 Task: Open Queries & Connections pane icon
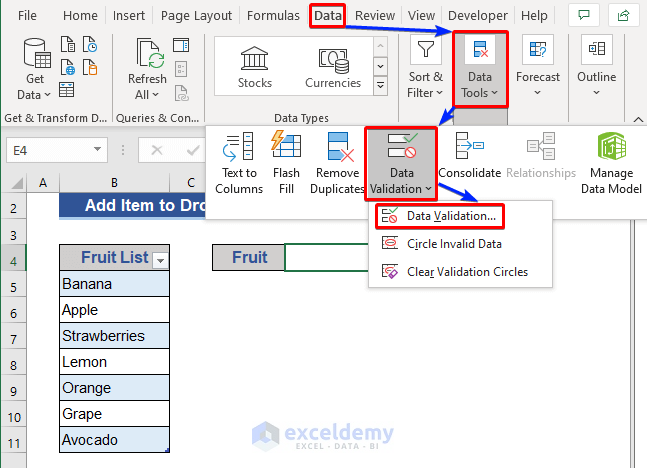coord(181,45)
